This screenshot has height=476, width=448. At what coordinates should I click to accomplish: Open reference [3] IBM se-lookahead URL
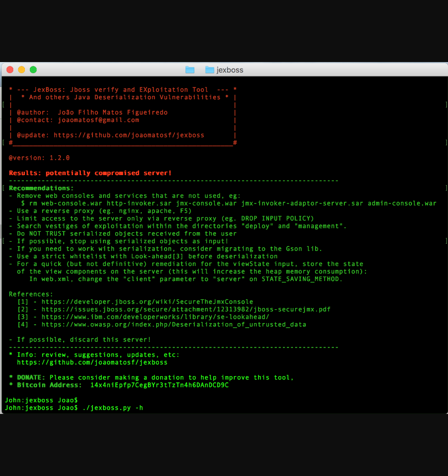point(155,317)
